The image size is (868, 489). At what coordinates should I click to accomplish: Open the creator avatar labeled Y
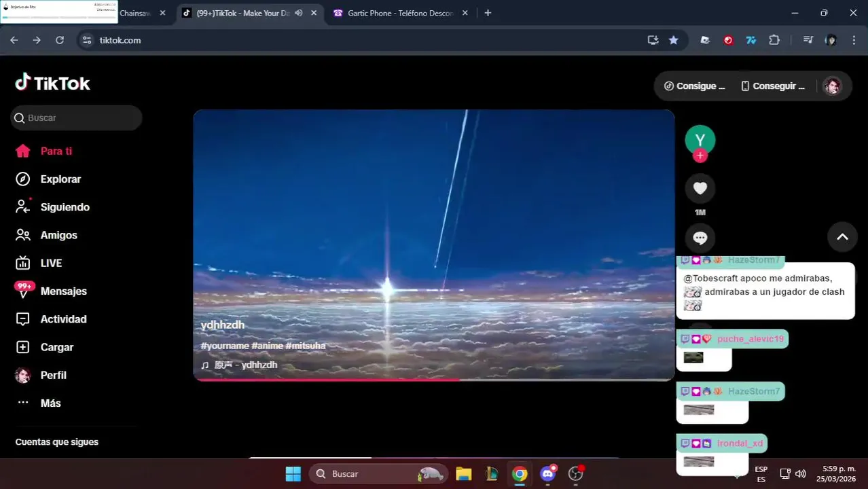pyautogui.click(x=700, y=140)
